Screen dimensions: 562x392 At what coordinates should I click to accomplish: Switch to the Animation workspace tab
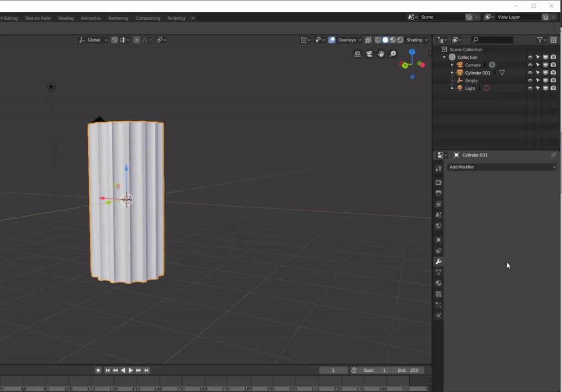[91, 18]
